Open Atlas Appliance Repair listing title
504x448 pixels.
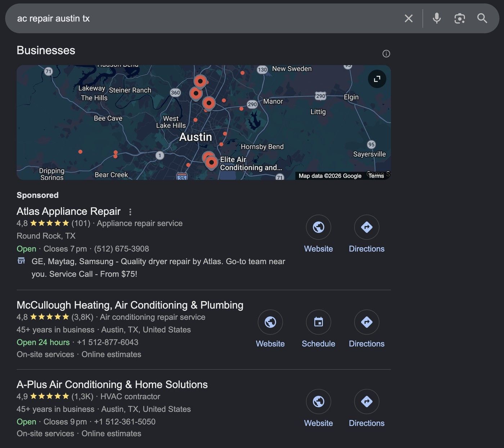[x=68, y=211]
